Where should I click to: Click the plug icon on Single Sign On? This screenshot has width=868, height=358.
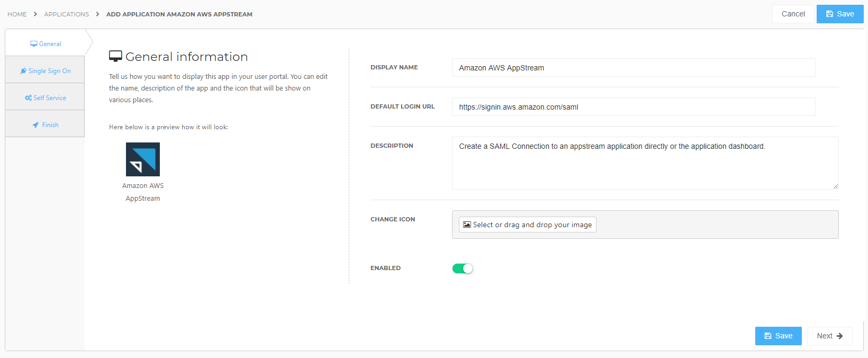click(23, 71)
